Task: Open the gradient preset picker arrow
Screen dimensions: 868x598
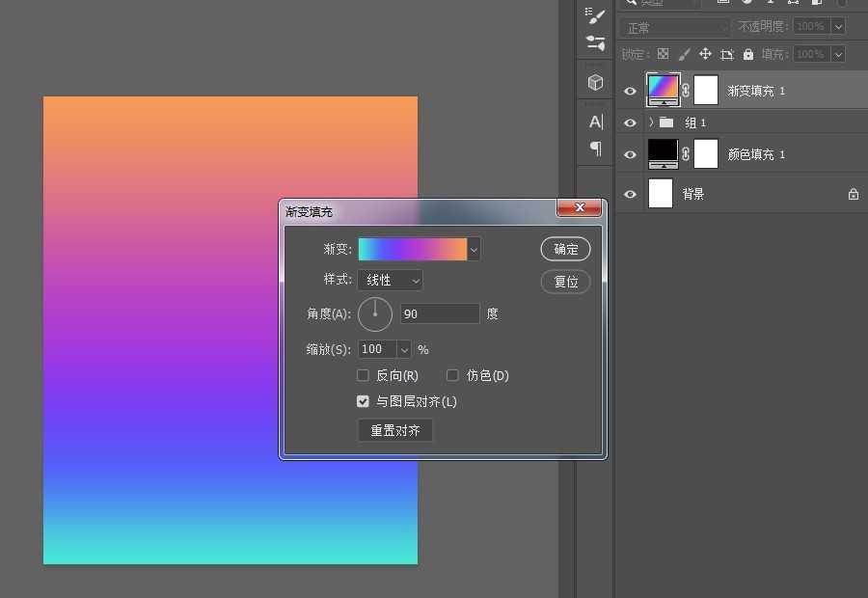Action: (474, 250)
